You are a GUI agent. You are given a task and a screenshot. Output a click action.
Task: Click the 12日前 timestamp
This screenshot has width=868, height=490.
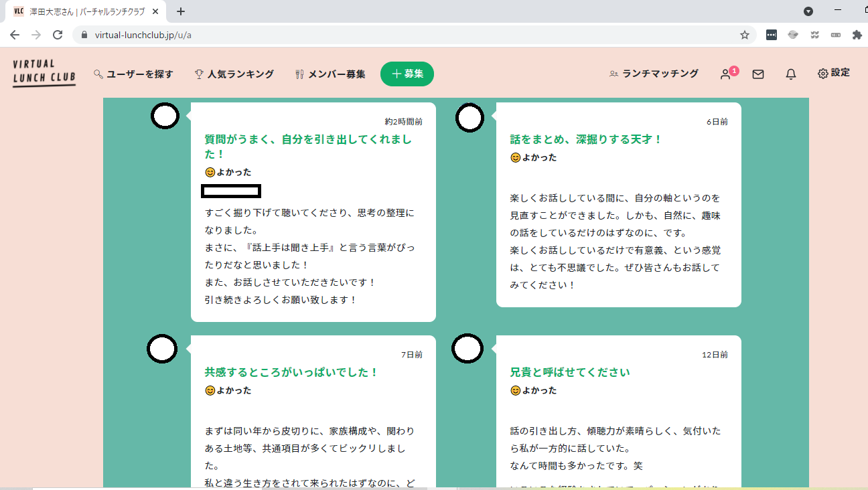[715, 355]
